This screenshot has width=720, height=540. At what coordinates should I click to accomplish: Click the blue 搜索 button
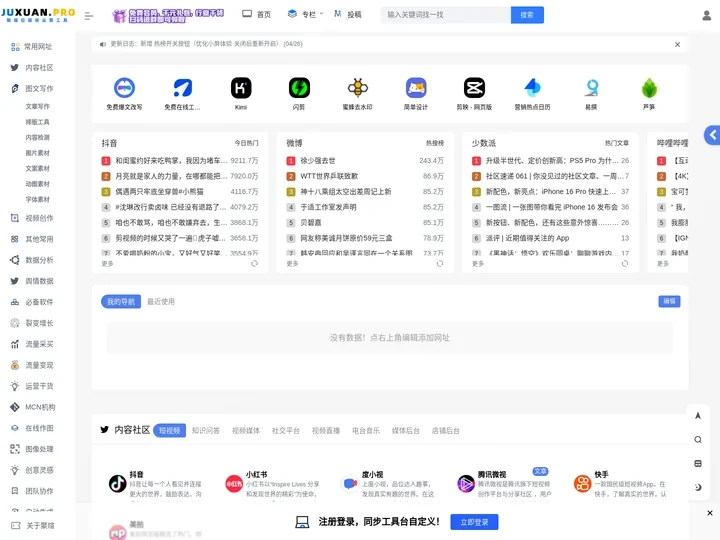tap(527, 15)
